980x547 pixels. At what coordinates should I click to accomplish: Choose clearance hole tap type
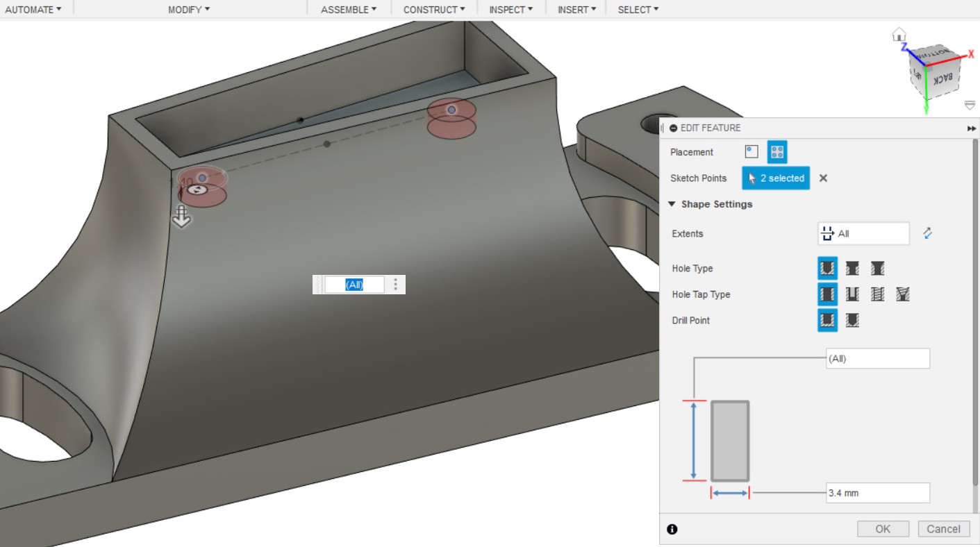coord(852,294)
